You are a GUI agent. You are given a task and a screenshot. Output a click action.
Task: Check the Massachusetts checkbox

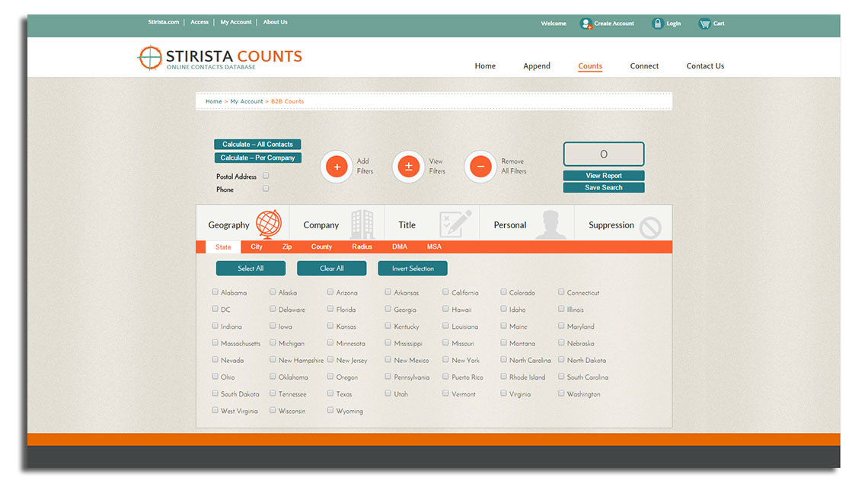tap(215, 342)
